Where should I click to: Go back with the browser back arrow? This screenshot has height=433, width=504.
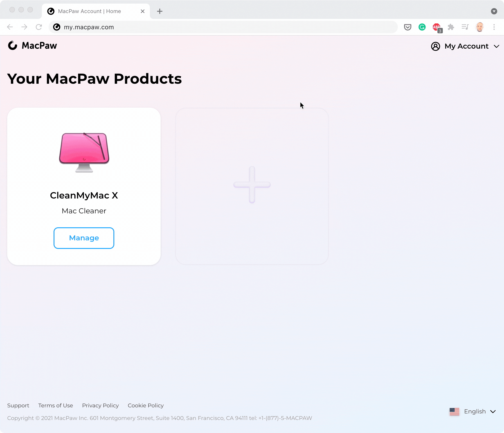point(10,27)
